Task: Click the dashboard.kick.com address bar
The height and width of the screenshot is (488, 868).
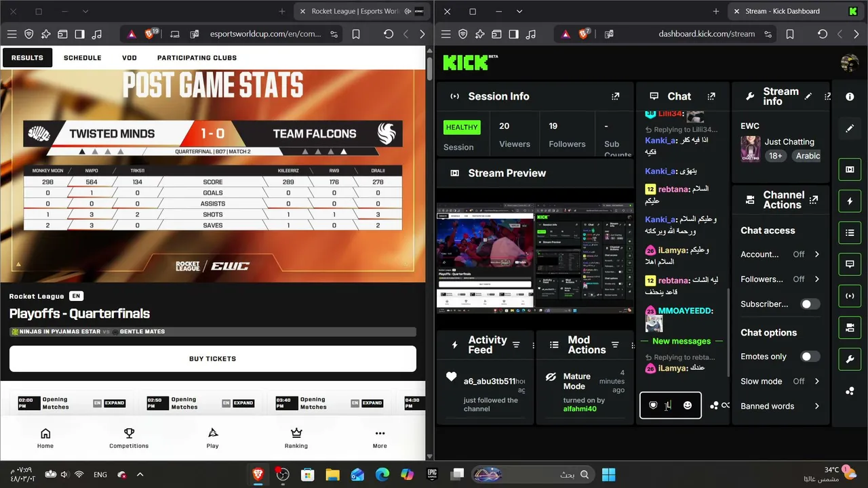Action: [x=706, y=34]
